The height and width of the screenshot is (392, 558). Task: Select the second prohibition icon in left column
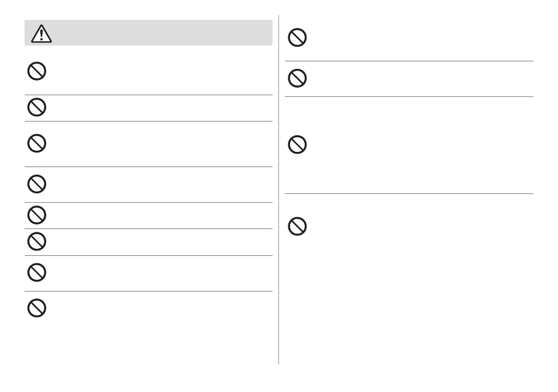point(37,107)
